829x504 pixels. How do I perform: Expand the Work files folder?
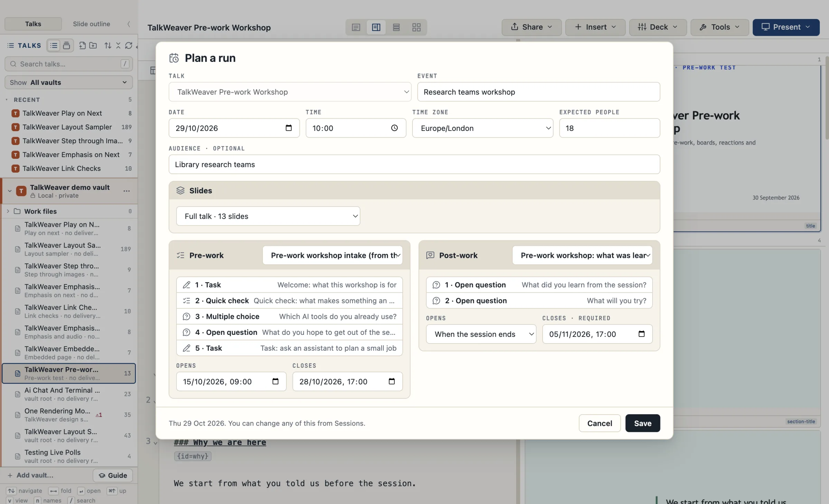click(x=8, y=211)
